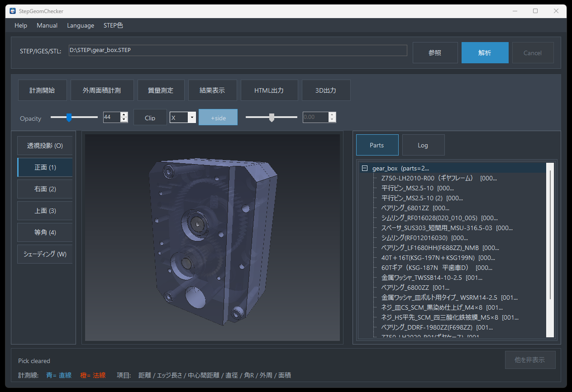572x392 pixels.
Task: Start measurement with the 計測開始 button
Action: pyautogui.click(x=42, y=90)
